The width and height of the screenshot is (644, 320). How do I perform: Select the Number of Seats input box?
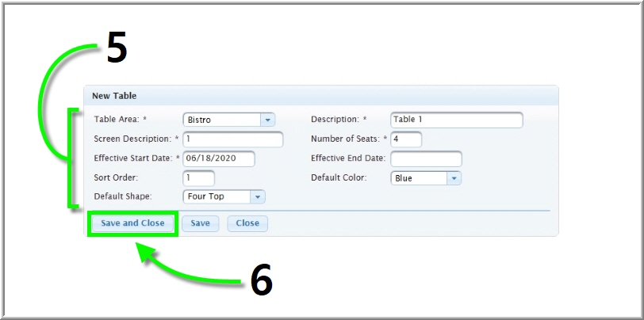click(x=405, y=139)
